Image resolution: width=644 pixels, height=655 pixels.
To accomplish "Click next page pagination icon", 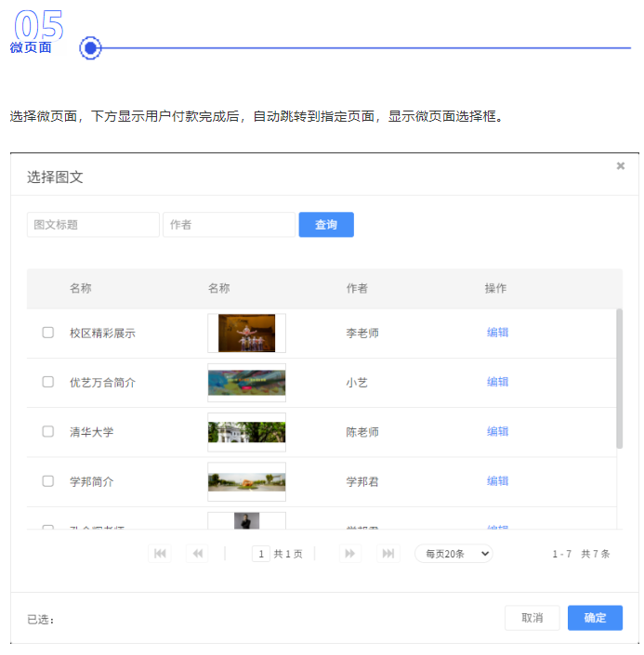I will click(350, 554).
